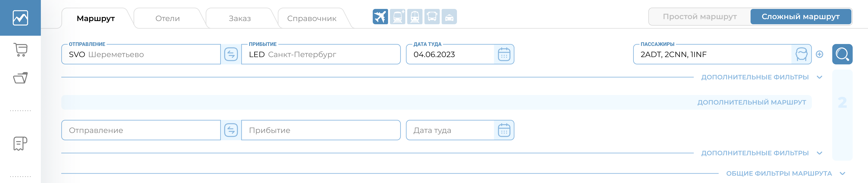Switch to Сложный маршрут mode
This screenshot has width=868, height=183.
click(x=800, y=17)
